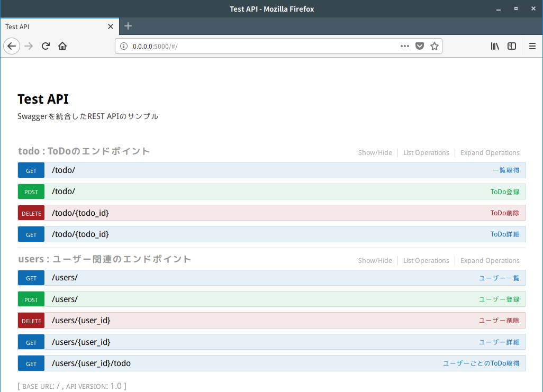Go to the Firefox home page icon
This screenshot has height=392, width=543.
click(x=62, y=46)
